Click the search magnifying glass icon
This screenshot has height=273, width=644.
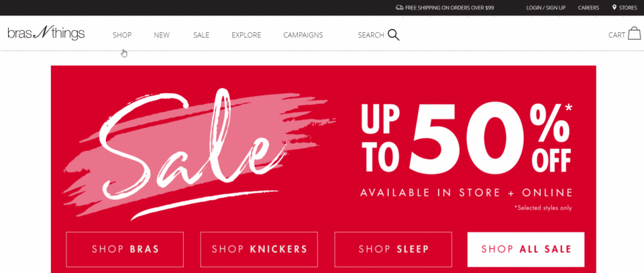[x=394, y=36]
